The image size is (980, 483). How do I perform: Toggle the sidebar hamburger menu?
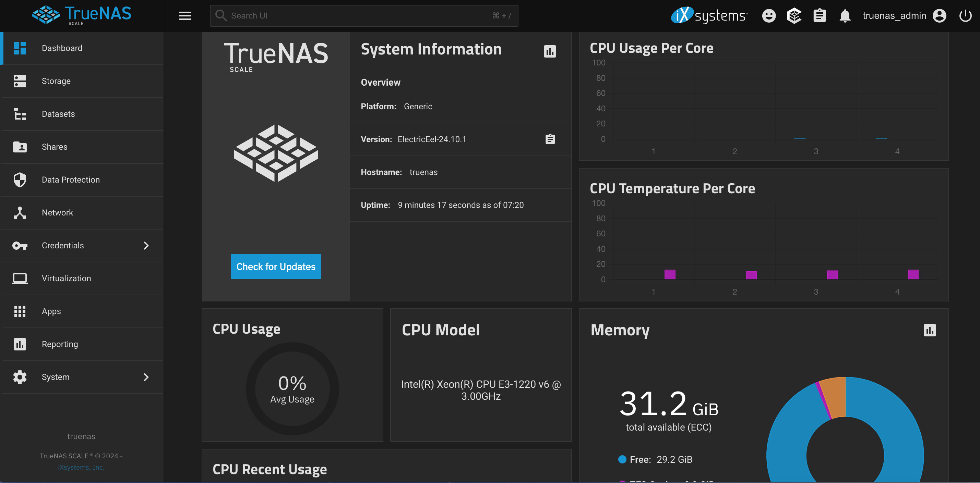[185, 15]
